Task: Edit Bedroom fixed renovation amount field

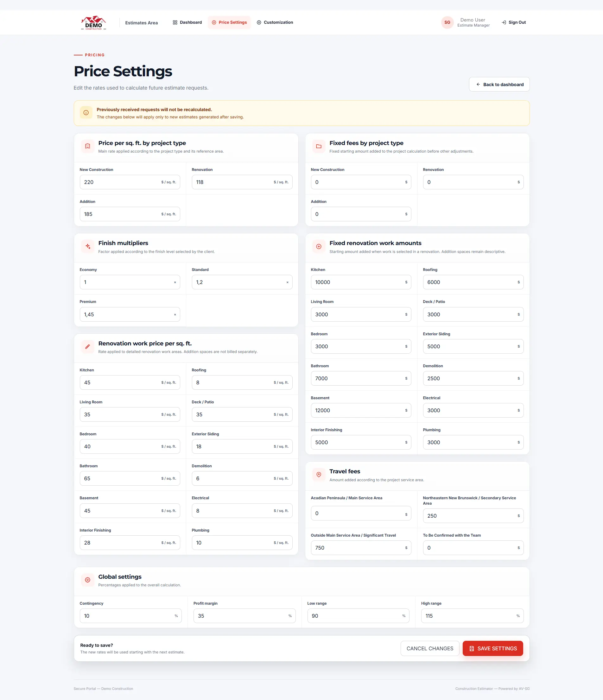Action: click(x=361, y=347)
